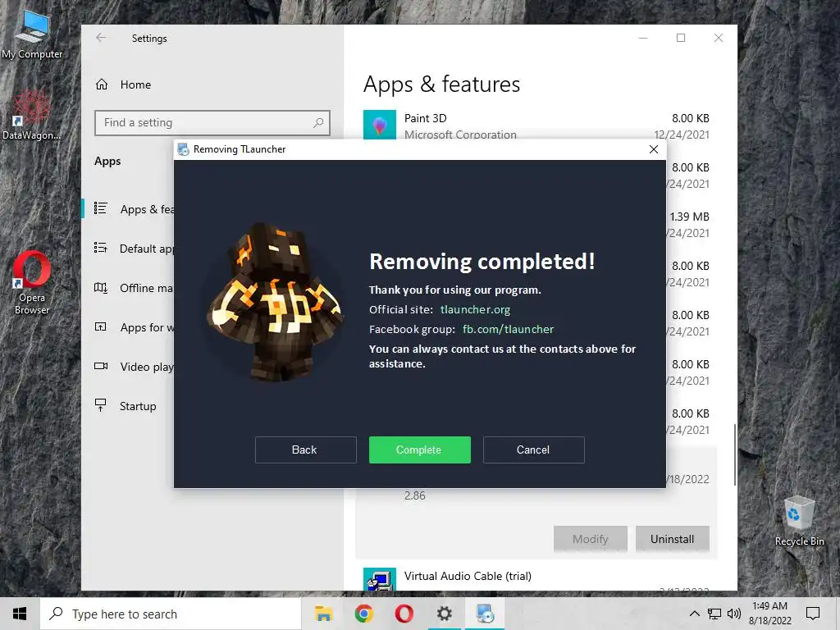Viewport: 840px width, 630px height.
Task: Open the fb.com/tlauncher Facebook link
Action: click(x=508, y=329)
